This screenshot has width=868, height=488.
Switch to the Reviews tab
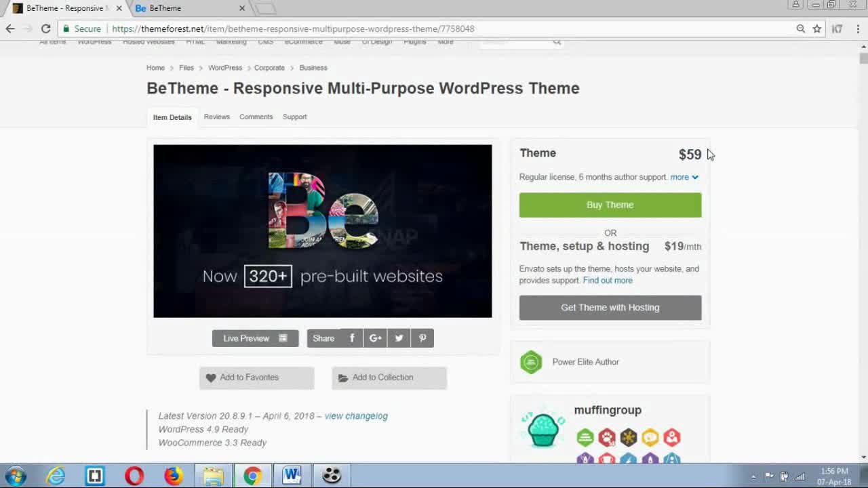coord(217,117)
